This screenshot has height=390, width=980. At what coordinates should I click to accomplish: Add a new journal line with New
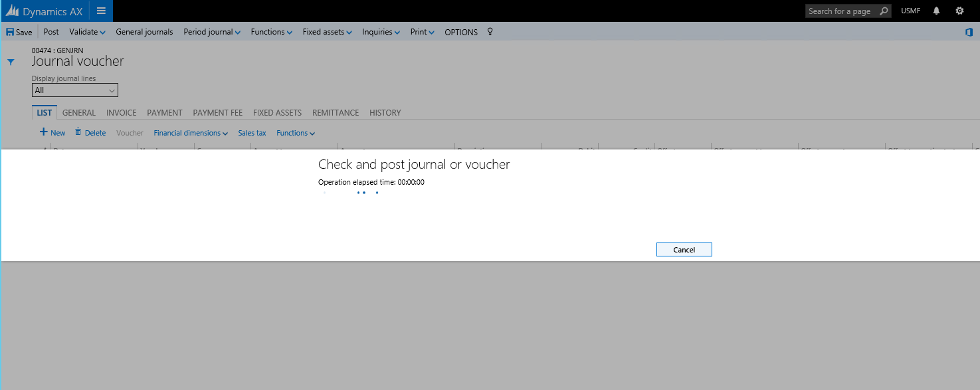click(x=52, y=133)
